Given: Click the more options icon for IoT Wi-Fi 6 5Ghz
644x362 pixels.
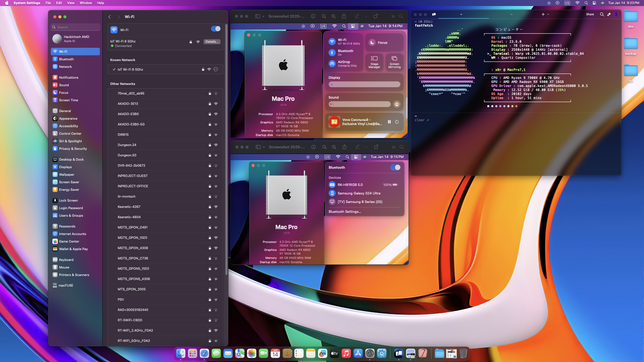Looking at the screenshot, I should click(216, 69).
